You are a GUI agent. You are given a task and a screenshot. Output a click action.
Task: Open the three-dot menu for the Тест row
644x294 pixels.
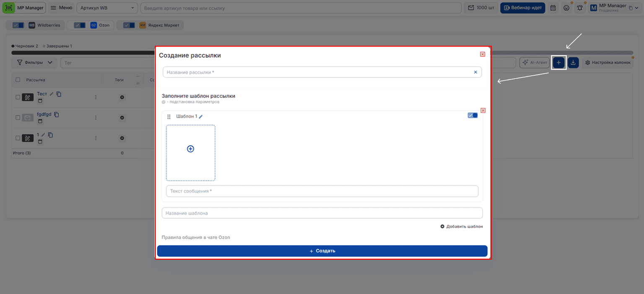[x=96, y=97]
